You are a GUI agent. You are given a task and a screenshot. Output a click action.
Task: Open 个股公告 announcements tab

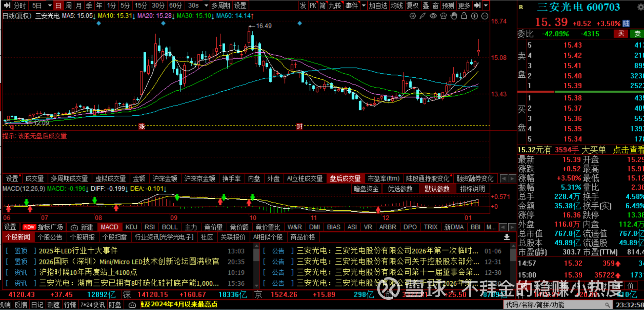(x=50, y=237)
